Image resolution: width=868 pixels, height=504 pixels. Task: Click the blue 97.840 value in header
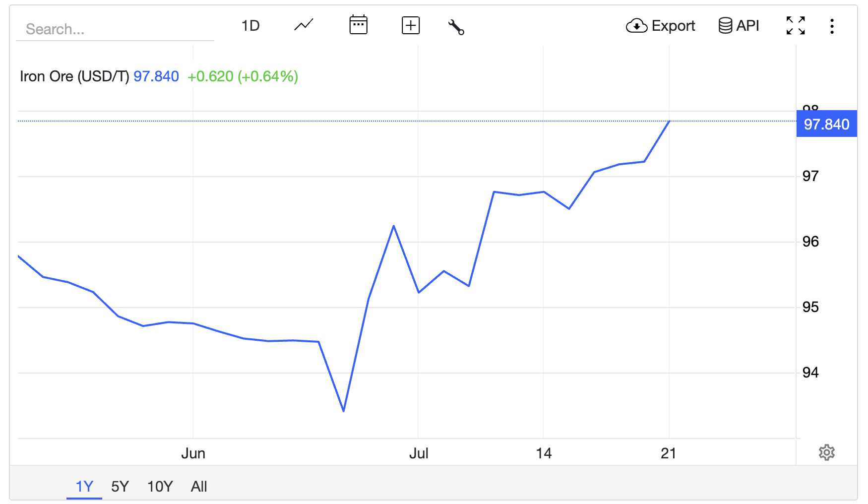156,76
